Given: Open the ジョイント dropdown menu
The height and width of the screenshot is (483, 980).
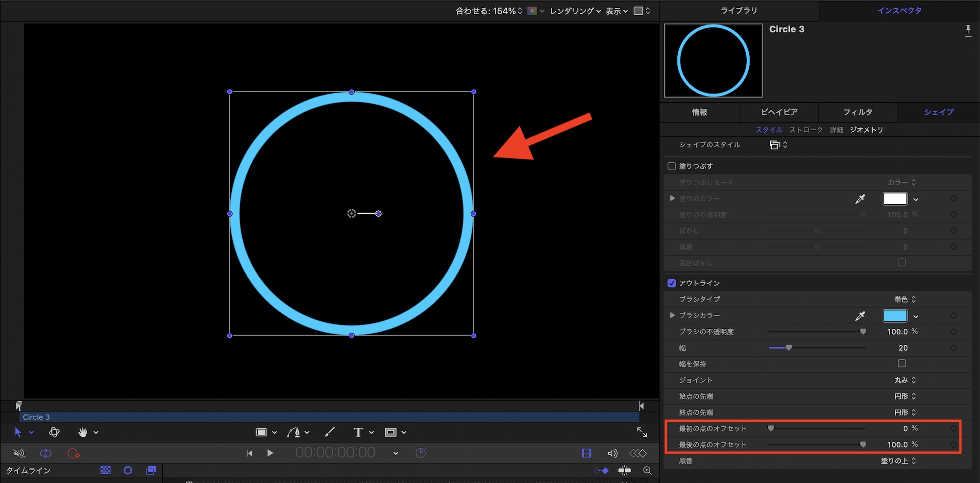Looking at the screenshot, I should pyautogui.click(x=905, y=380).
